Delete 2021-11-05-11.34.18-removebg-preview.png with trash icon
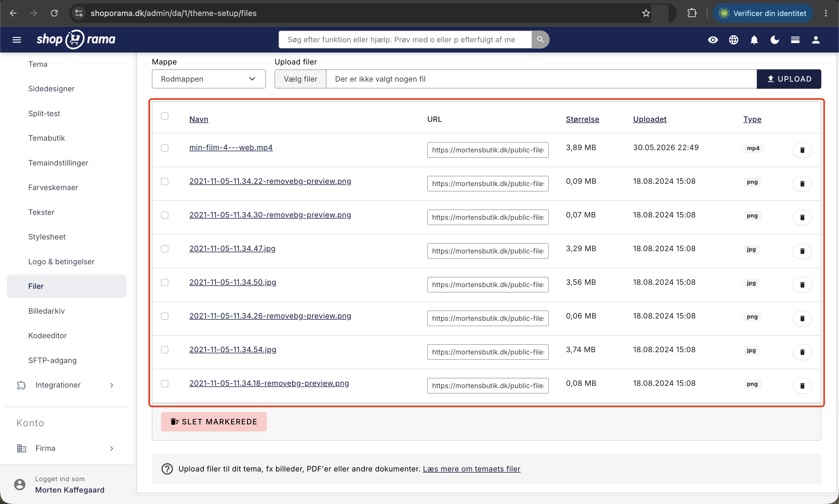Image resolution: width=839 pixels, height=504 pixels. tap(802, 386)
